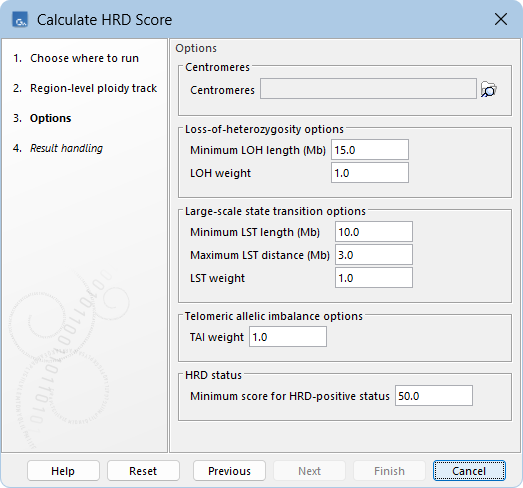Click the Maximum LST distance (Mb) label
This screenshot has width=523, height=488.
pyautogui.click(x=260, y=255)
